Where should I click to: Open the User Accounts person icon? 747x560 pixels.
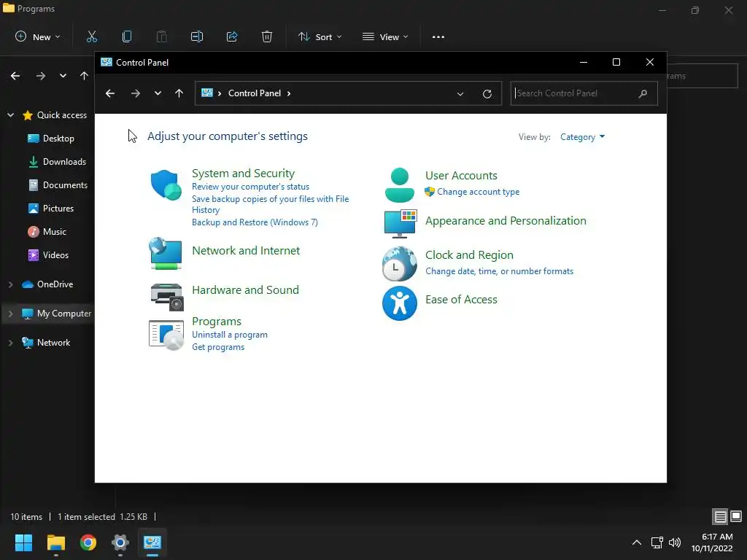point(399,184)
